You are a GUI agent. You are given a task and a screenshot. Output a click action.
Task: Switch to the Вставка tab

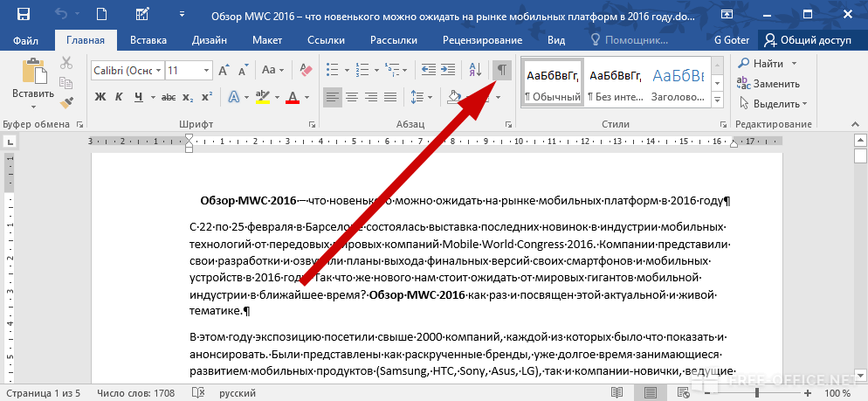click(x=148, y=40)
